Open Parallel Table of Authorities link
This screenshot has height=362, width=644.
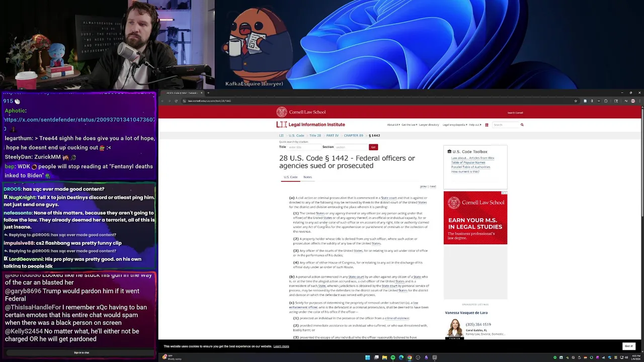coord(470,167)
